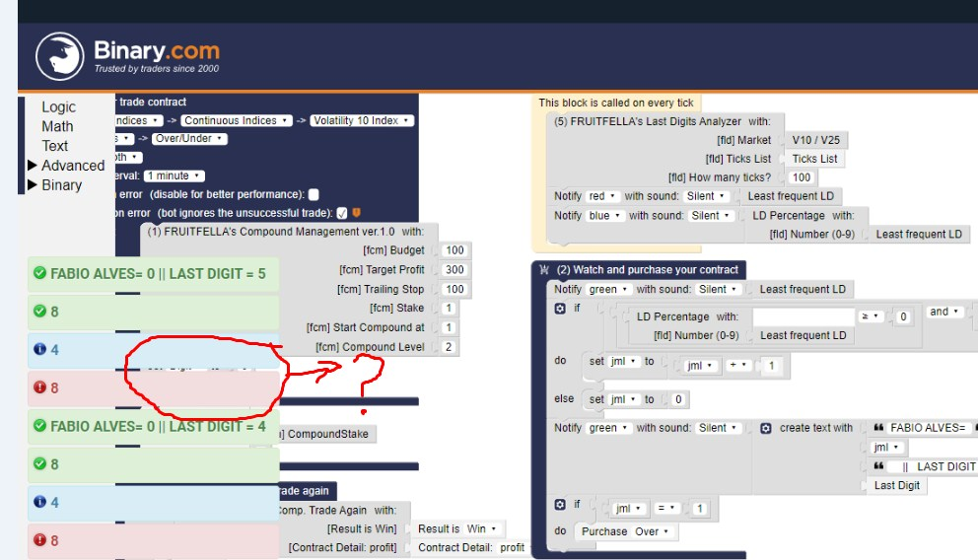Viewport: 978px width, 560px height.
Task: Select the Last Digit block
Action: [x=897, y=485]
